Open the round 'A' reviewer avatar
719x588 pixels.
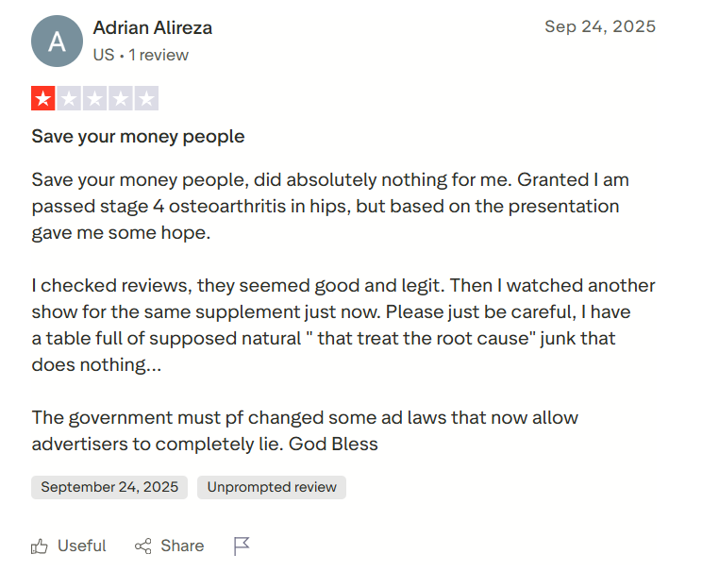pyautogui.click(x=57, y=42)
